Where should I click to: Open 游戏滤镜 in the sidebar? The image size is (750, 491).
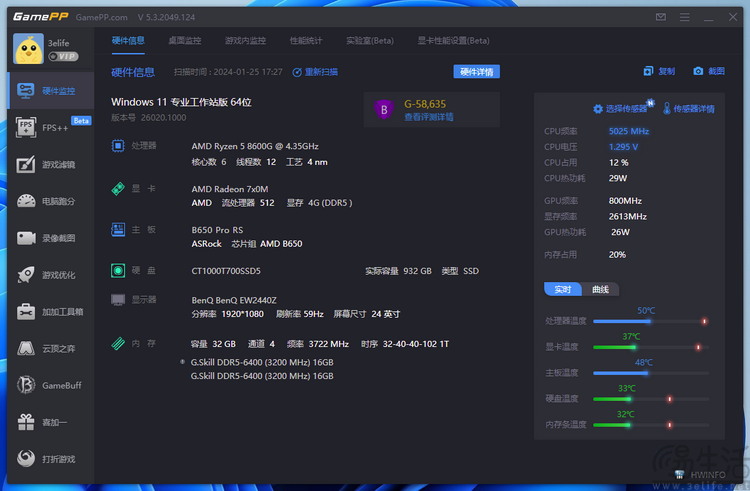coord(51,164)
